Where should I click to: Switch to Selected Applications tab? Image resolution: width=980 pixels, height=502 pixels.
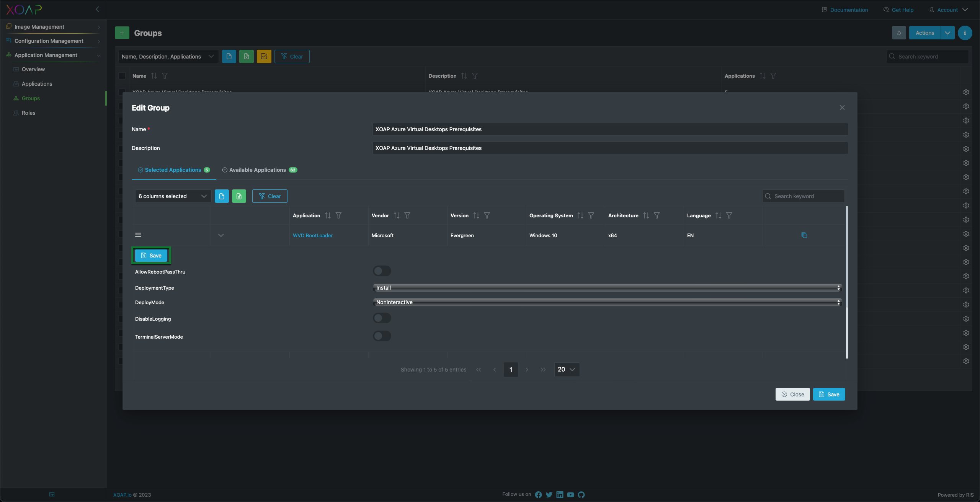coord(174,170)
